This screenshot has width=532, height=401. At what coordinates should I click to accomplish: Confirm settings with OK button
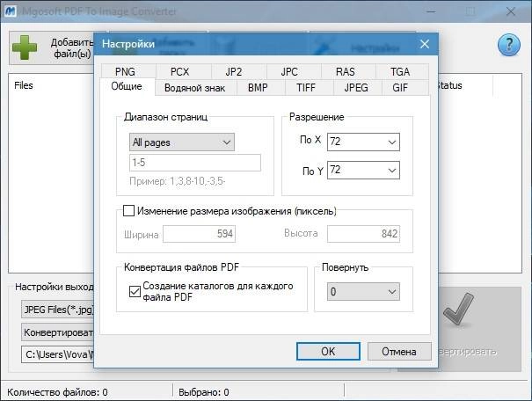tap(328, 352)
